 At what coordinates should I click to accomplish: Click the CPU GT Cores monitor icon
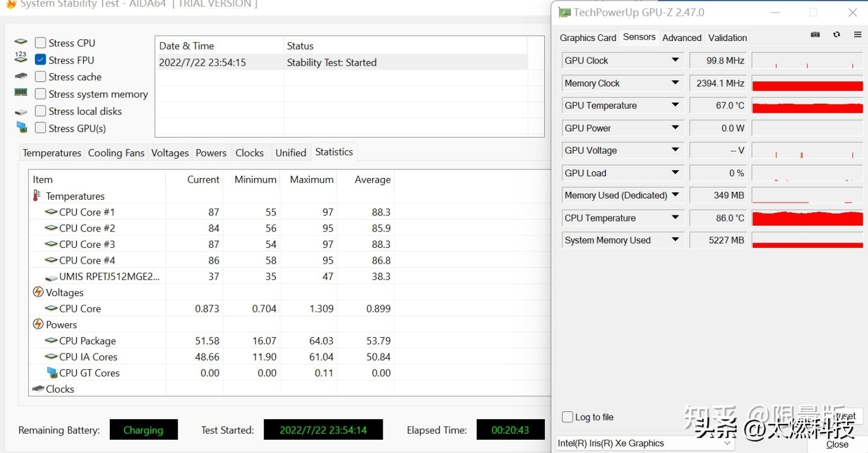pyautogui.click(x=52, y=373)
